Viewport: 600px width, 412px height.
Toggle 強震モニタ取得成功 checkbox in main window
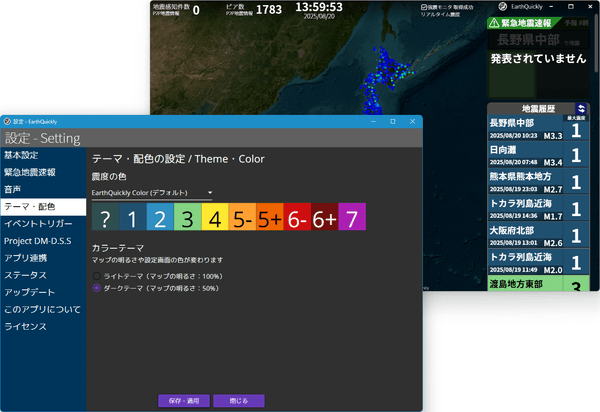click(424, 7)
